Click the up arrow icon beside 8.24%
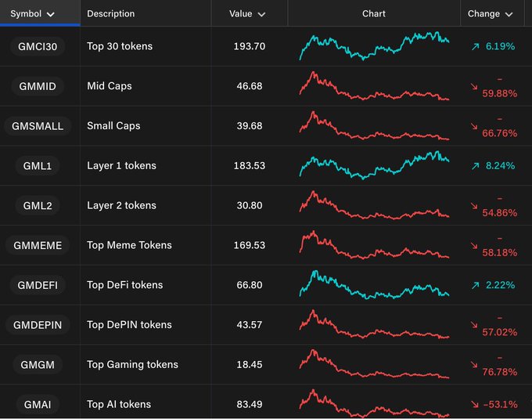Image resolution: width=532 pixels, height=419 pixels. (474, 166)
